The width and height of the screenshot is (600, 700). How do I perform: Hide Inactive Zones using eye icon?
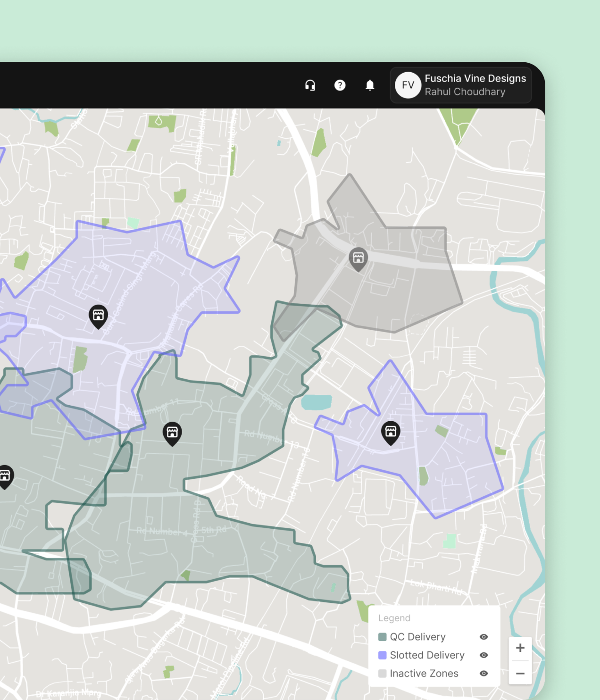coord(483,674)
